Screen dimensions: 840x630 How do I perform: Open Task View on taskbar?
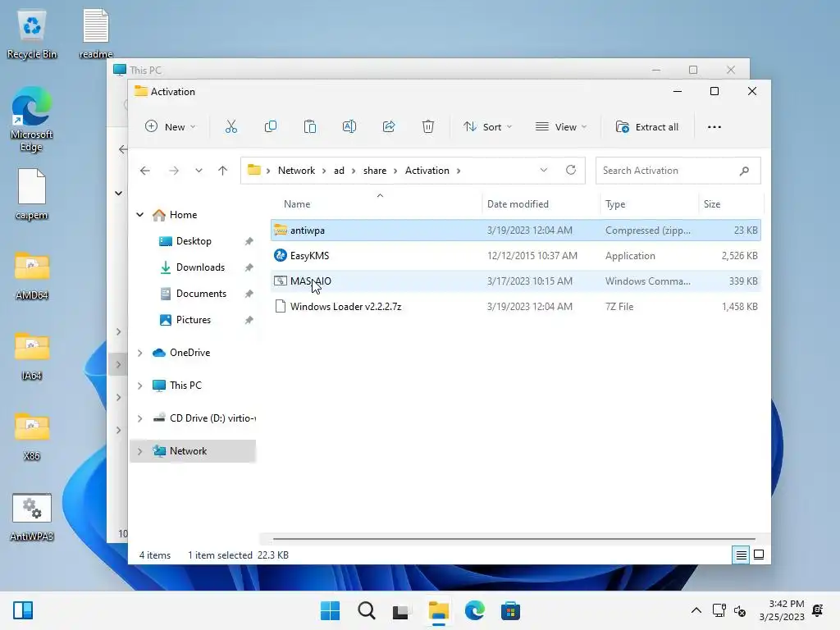point(400,610)
